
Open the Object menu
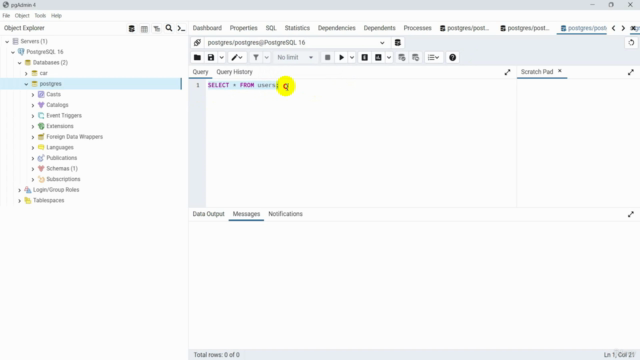(22, 16)
